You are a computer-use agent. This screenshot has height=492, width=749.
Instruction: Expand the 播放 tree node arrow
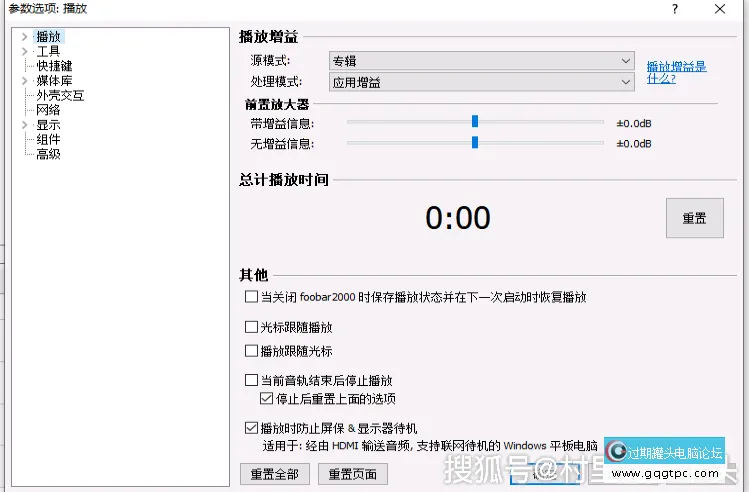[x=23, y=37]
